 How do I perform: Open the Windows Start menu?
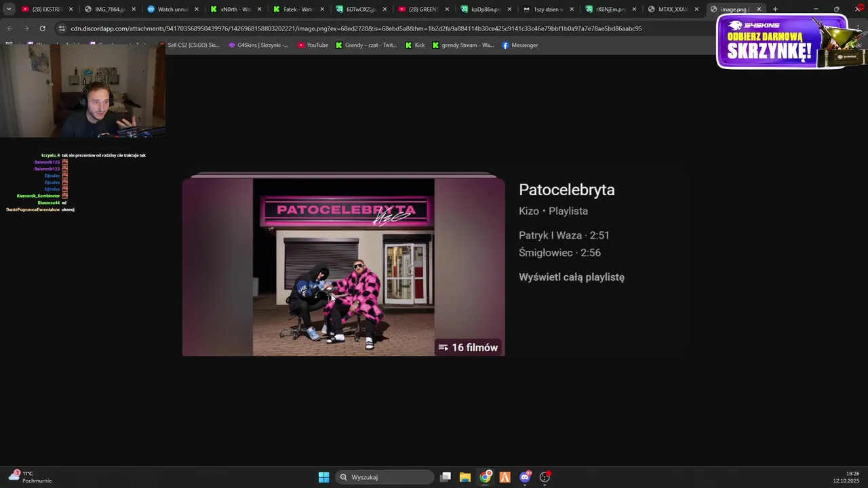(323, 477)
